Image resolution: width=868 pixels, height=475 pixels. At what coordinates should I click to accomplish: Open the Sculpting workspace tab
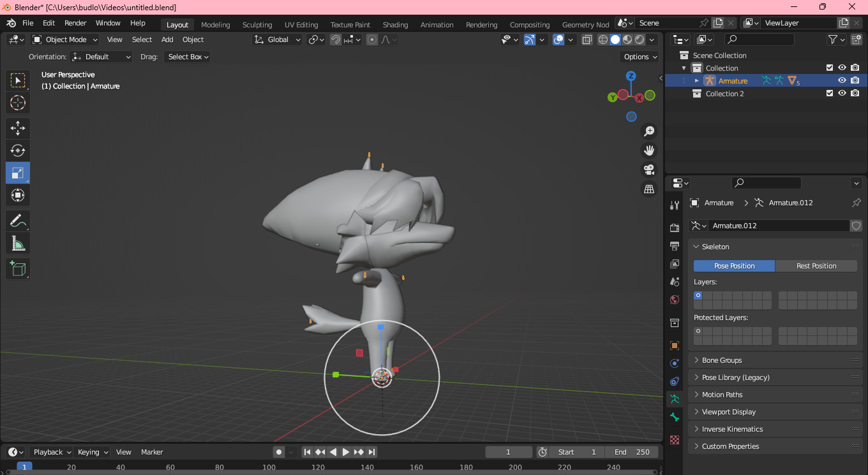(x=257, y=25)
